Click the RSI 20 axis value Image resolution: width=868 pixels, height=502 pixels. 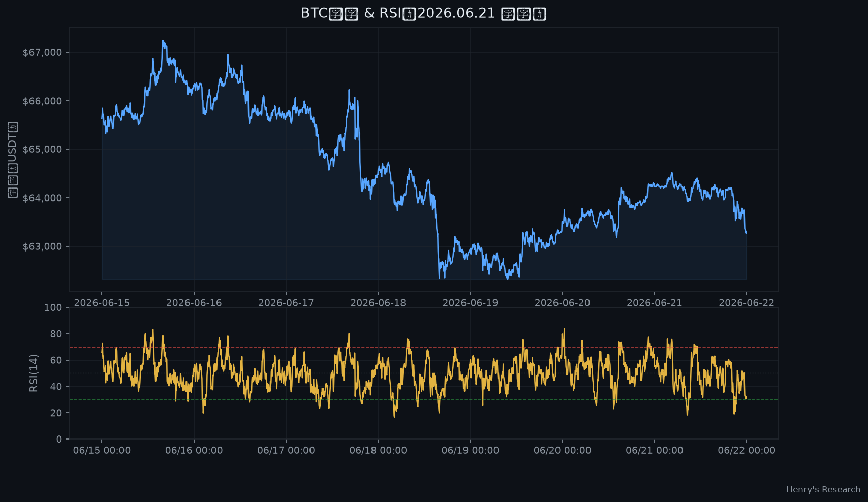[x=56, y=413]
